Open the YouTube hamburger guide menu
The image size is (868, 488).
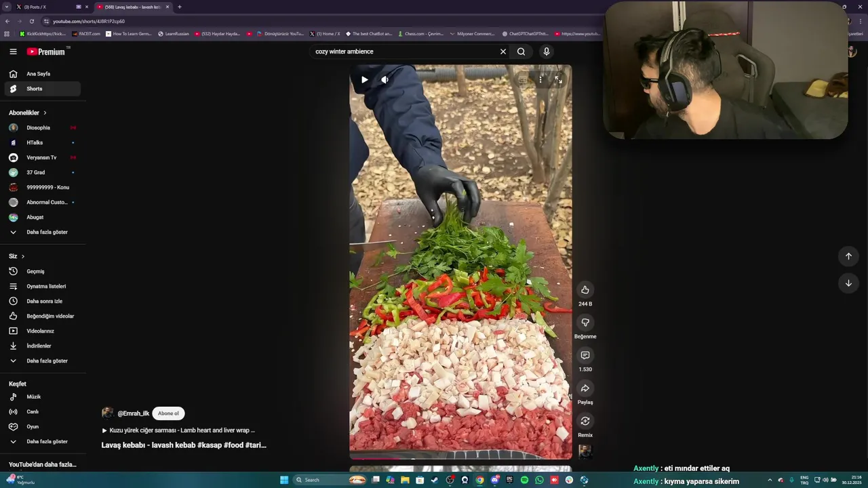[x=13, y=52]
